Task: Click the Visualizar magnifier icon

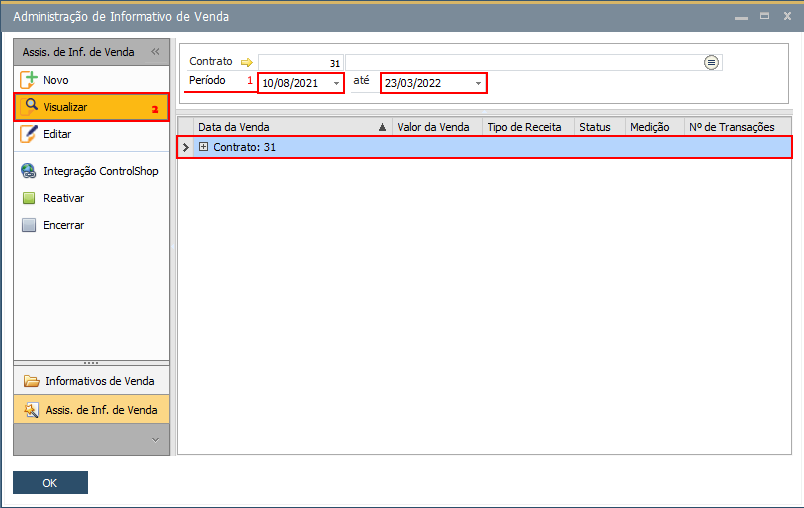Action: (29, 107)
